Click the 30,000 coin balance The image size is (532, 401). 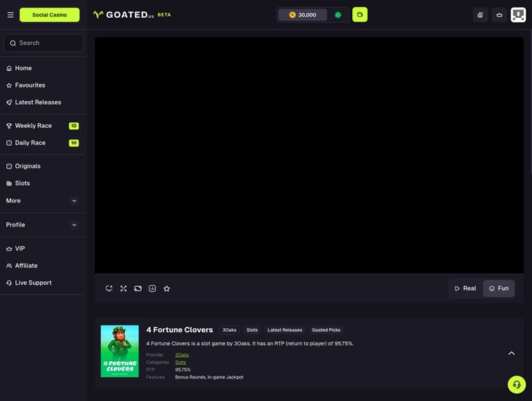303,15
